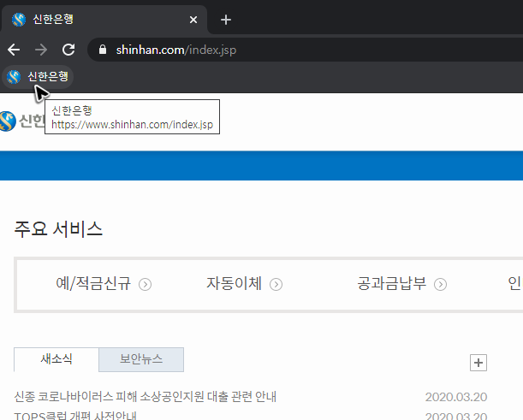This screenshot has width=523, height=420.
Task: Open 예/적금신규 service
Action: pyautogui.click(x=93, y=284)
